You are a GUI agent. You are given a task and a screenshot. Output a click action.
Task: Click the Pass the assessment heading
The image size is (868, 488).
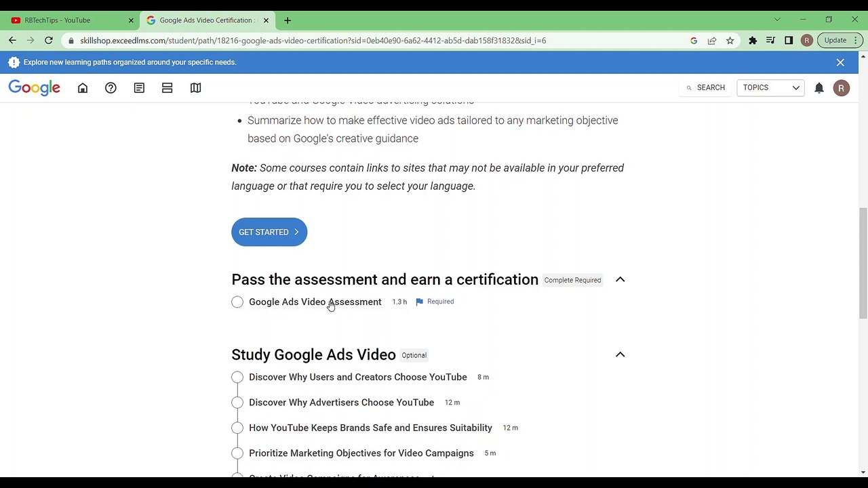(x=384, y=279)
